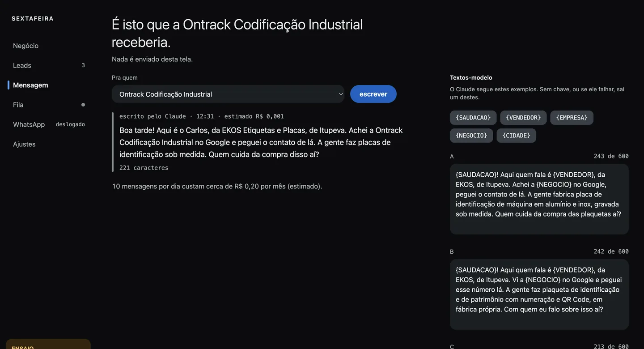Click the O Claude segue estes exemplos description
This screenshot has height=349, width=644.
point(537,93)
